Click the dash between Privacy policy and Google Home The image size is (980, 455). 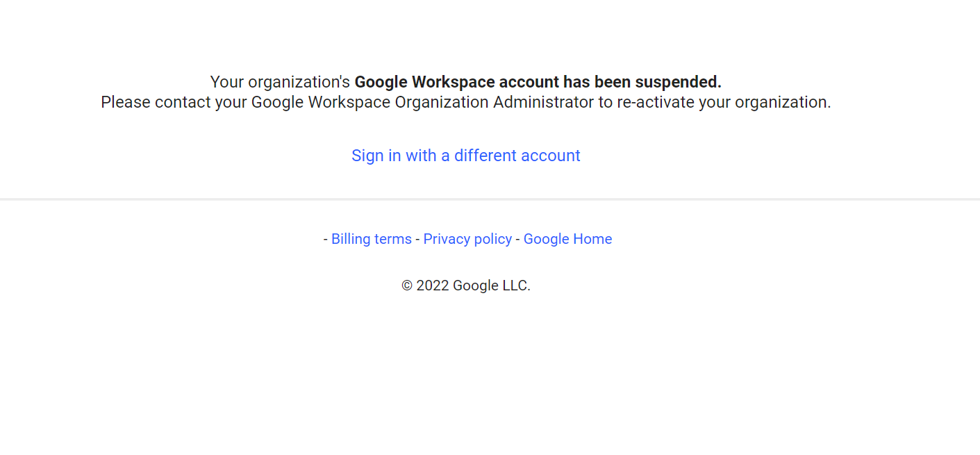tap(517, 239)
